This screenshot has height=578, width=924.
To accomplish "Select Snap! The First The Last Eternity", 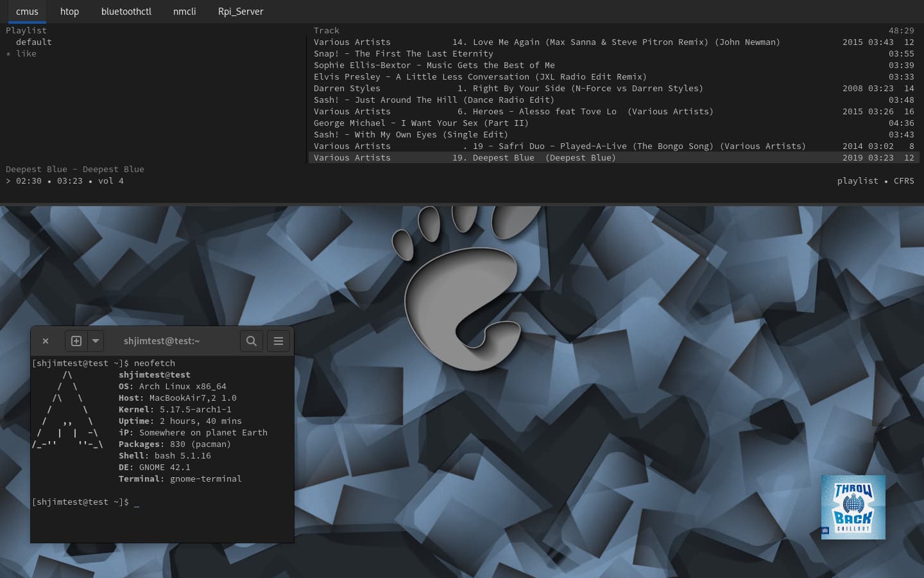I will click(x=614, y=54).
